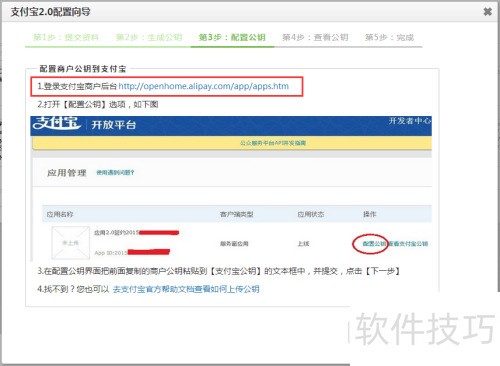
Task: Click instruction 2.打开【配置公钥】选项，如下图
Action: point(98,104)
